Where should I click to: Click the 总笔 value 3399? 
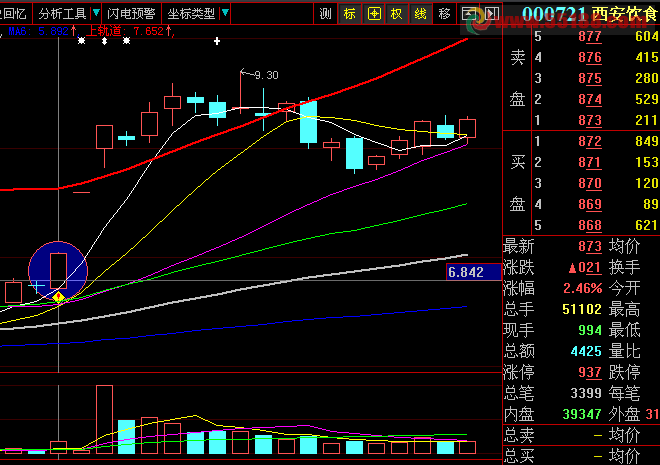pos(586,393)
